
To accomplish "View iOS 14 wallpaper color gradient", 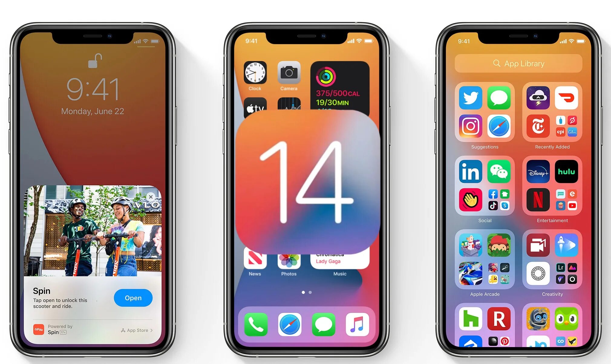I will [306, 182].
